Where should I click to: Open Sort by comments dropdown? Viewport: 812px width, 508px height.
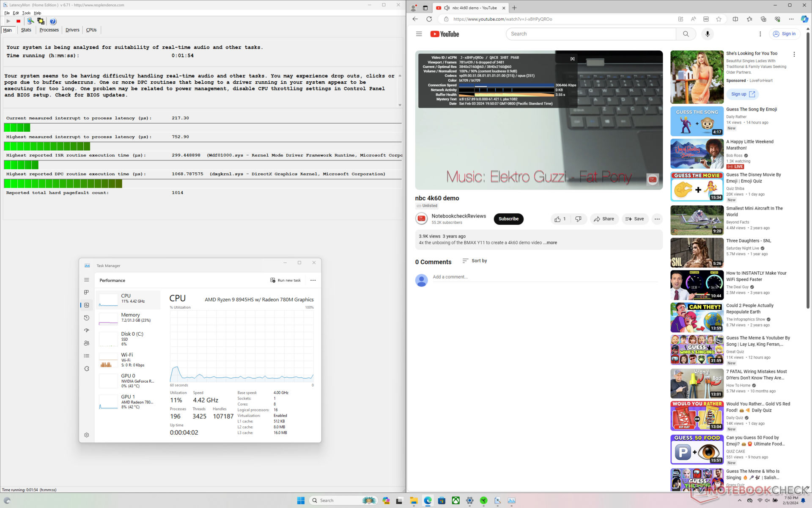pos(475,261)
